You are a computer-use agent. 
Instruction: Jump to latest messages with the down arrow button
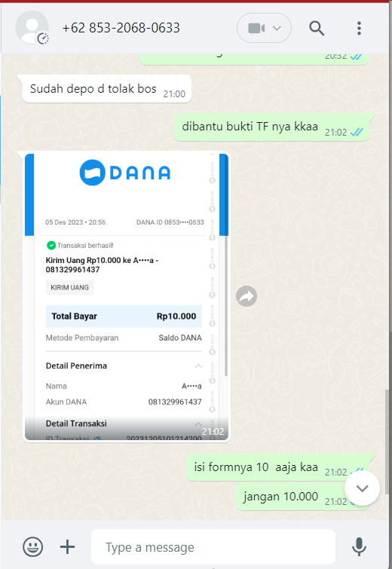click(363, 488)
